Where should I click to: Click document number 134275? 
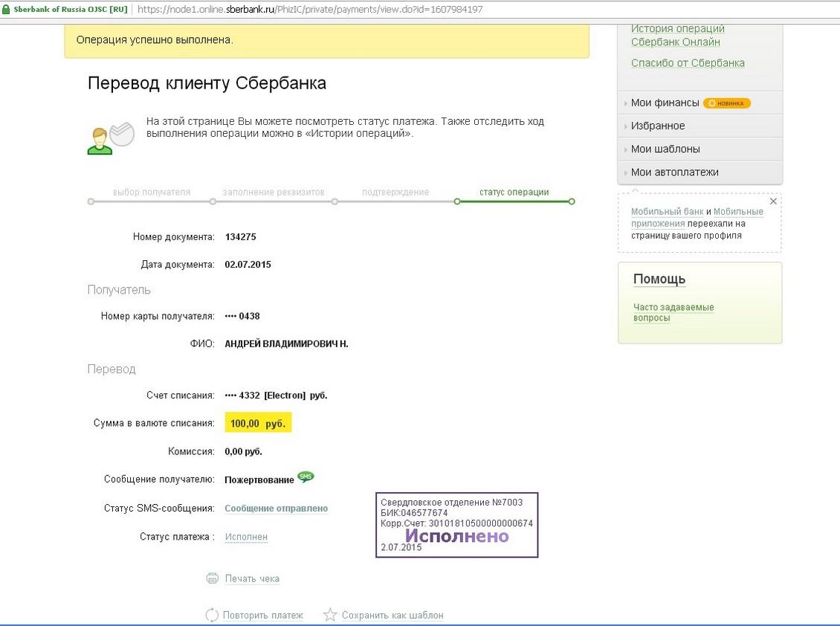click(x=240, y=236)
